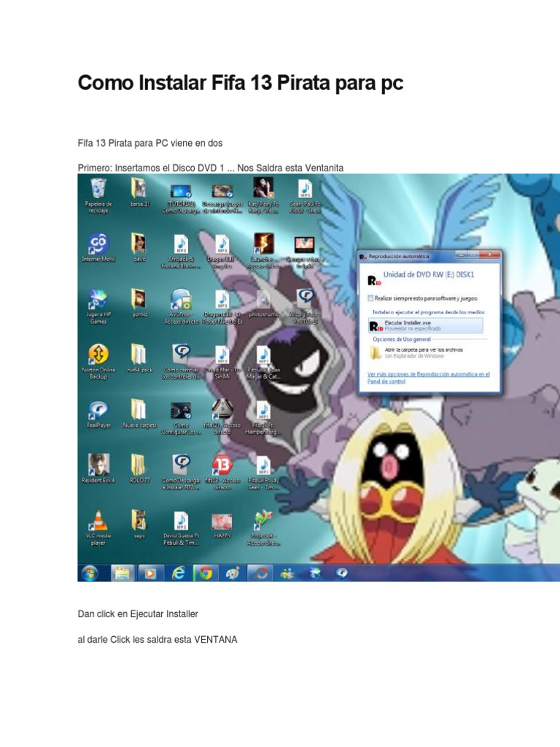The width and height of the screenshot is (560, 747).
Task: Open the Dread Mar - Tu Sin Mi MP3
Action: [222, 362]
